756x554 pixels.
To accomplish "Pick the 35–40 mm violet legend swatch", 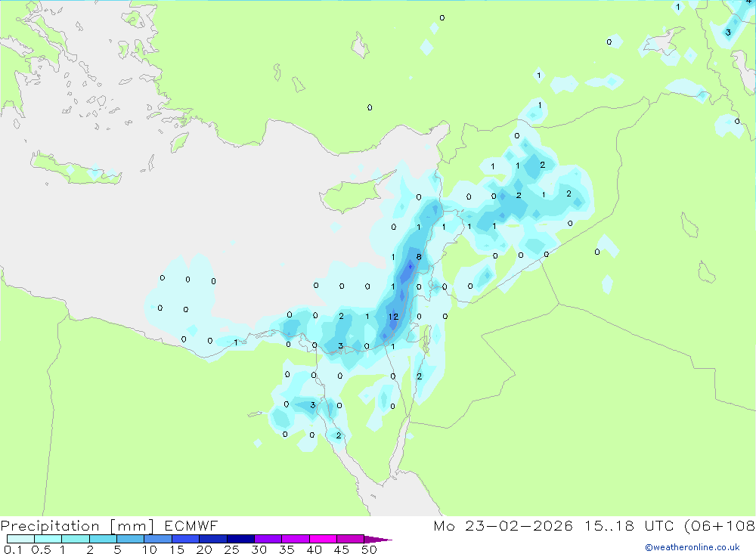I will click(x=295, y=539).
